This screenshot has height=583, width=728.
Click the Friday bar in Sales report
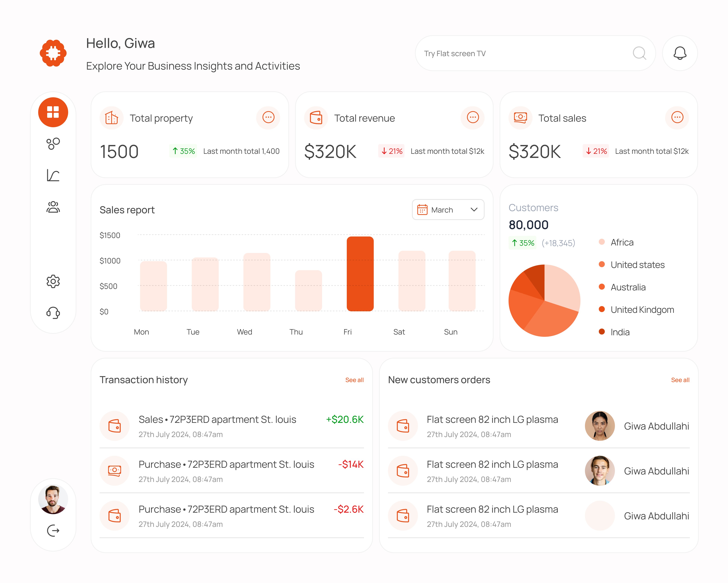point(360,274)
